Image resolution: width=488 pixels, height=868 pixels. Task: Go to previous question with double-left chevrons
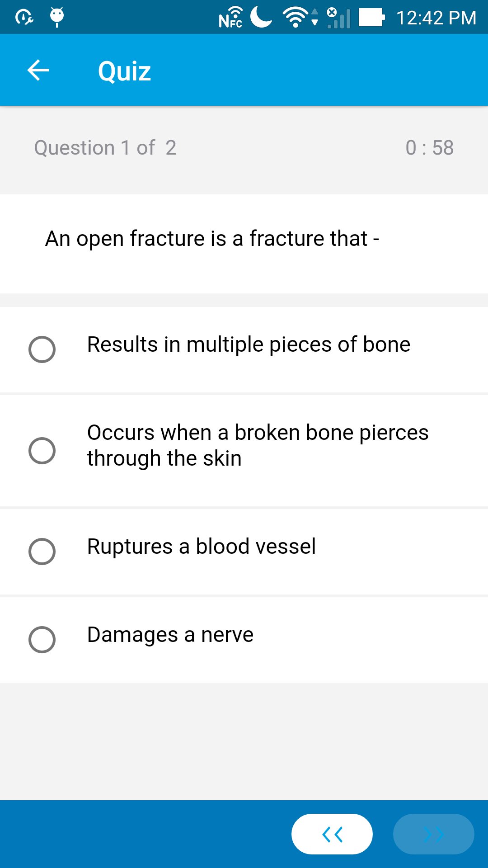pyautogui.click(x=332, y=834)
